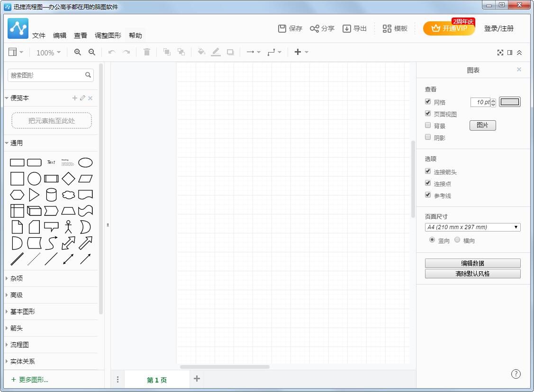The height and width of the screenshot is (392, 534).
Task: Toggle the 网格 checkbox
Action: point(428,101)
